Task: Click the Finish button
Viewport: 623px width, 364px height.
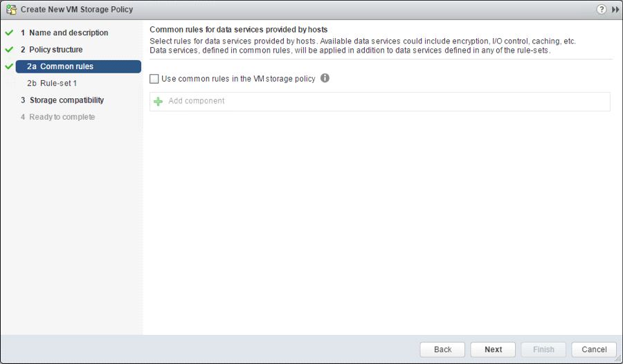Action: pyautogui.click(x=543, y=349)
